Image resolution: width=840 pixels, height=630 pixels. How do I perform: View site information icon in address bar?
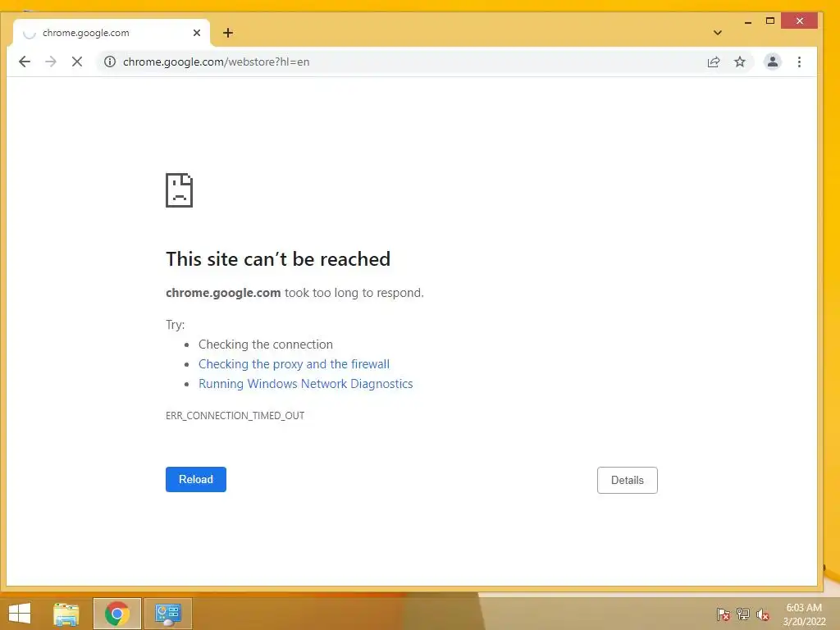click(x=110, y=62)
